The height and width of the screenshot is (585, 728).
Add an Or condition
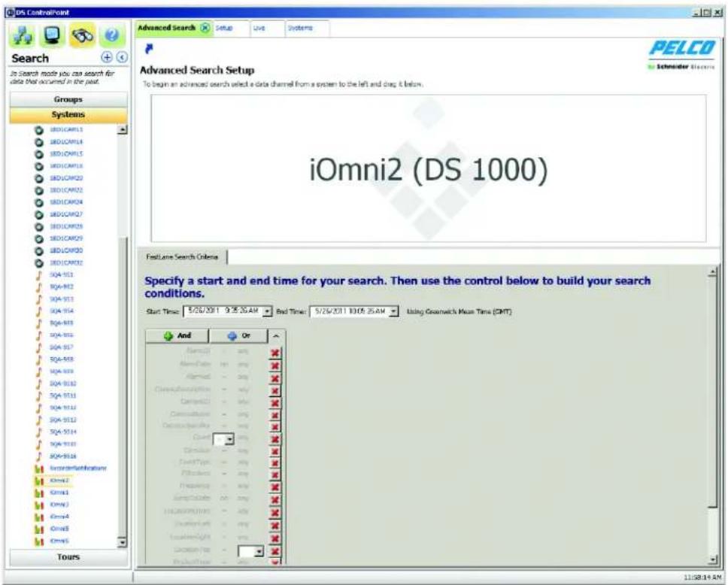[238, 335]
